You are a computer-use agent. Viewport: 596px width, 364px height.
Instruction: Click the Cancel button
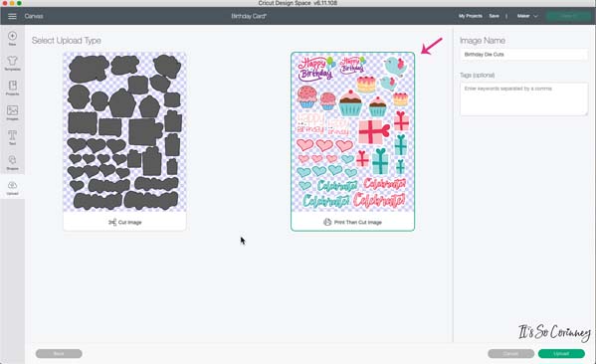(x=510, y=354)
